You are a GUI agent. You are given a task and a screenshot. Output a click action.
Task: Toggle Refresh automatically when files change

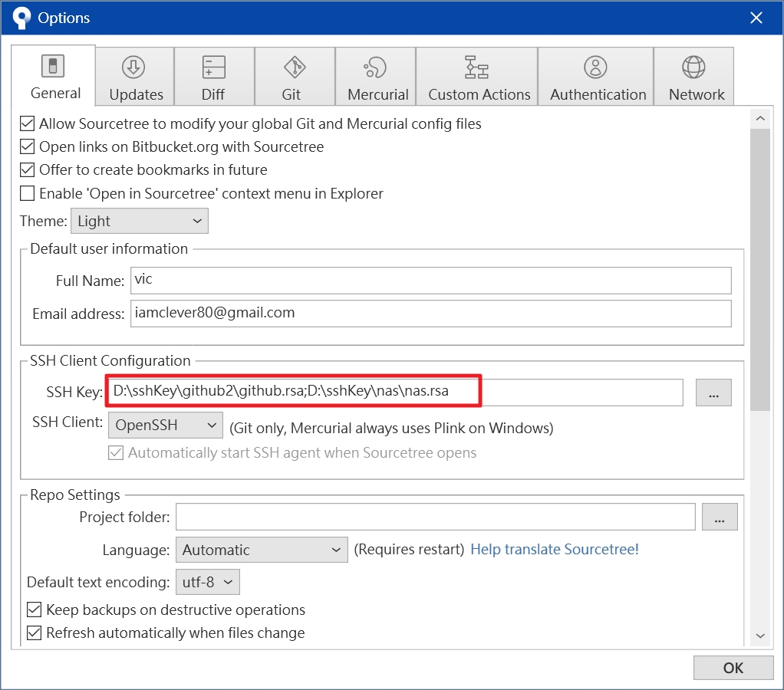point(34,633)
